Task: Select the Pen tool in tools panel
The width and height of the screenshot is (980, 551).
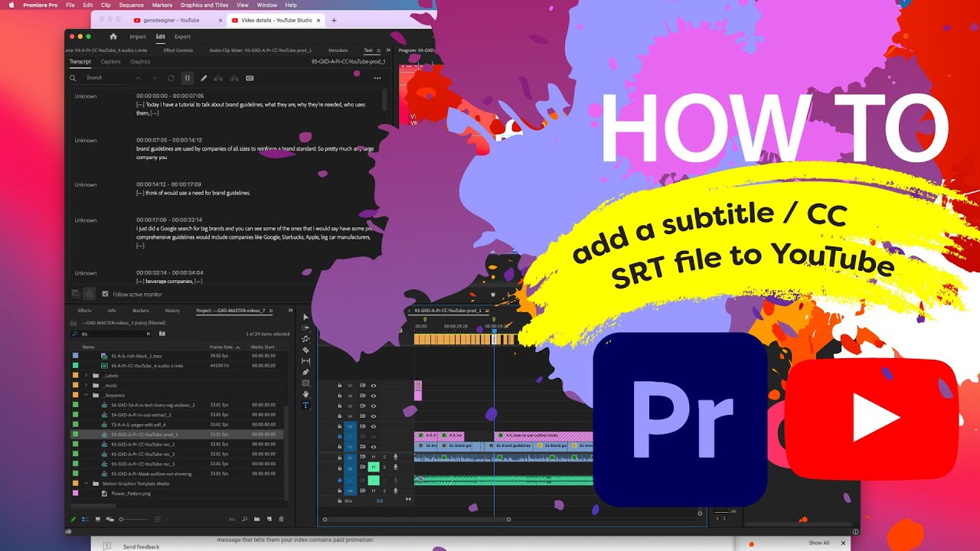Action: pos(305,372)
